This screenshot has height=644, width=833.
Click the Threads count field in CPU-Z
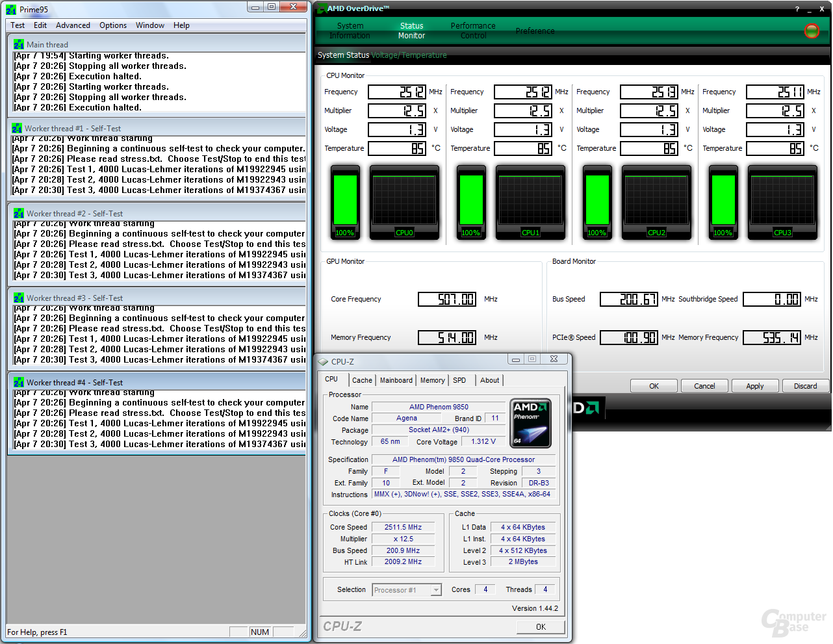tap(545, 589)
